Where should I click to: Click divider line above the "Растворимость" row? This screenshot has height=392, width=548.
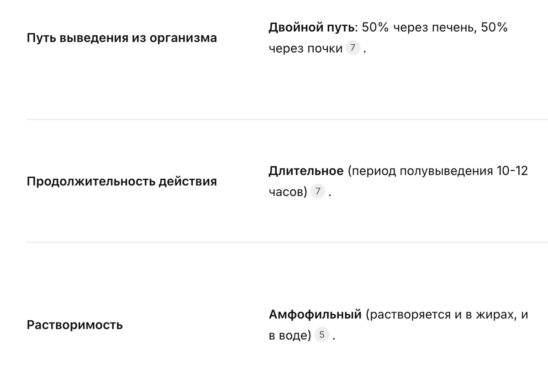(287, 242)
